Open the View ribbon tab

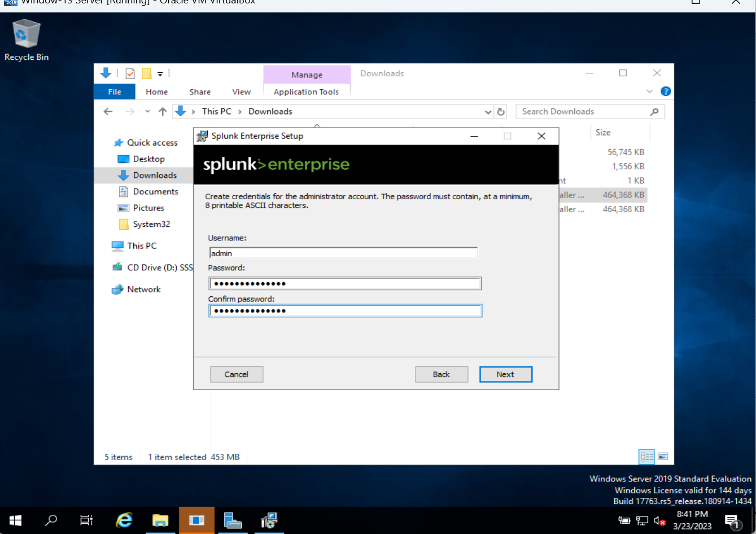click(241, 91)
